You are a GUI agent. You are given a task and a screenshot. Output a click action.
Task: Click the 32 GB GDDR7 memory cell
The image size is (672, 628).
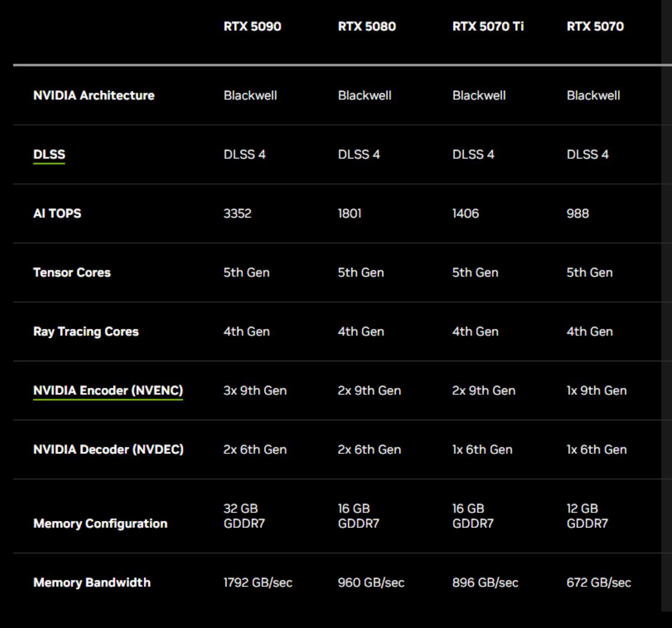(x=244, y=516)
